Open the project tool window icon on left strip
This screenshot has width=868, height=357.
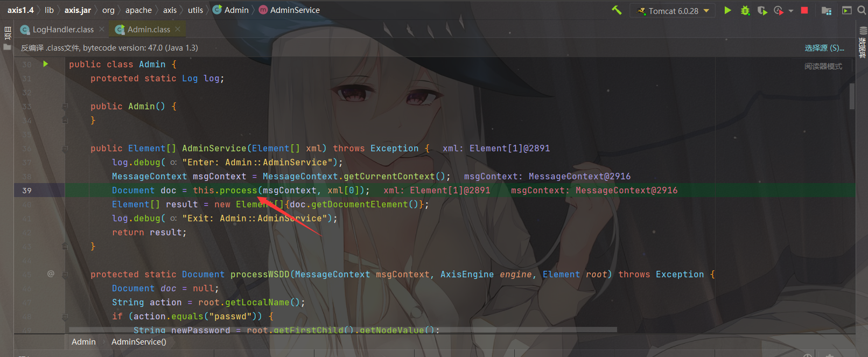click(x=7, y=33)
